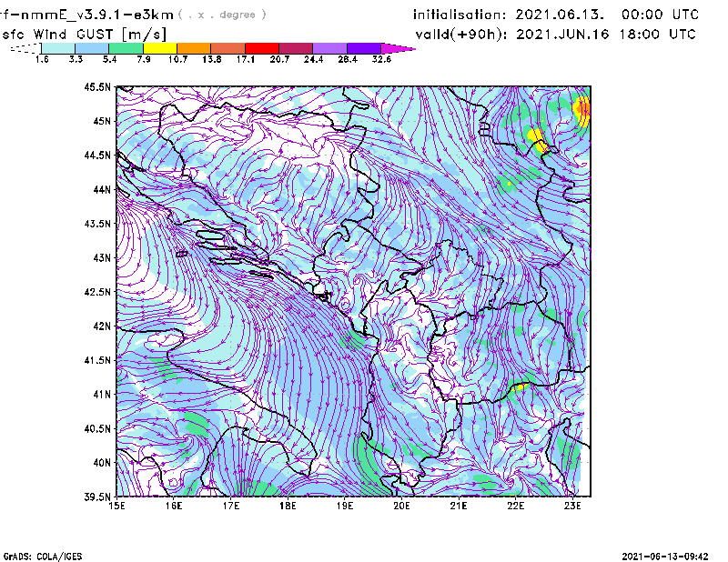The image size is (728, 562).
Task: Click the legend value 17.1
Action: pos(246,59)
